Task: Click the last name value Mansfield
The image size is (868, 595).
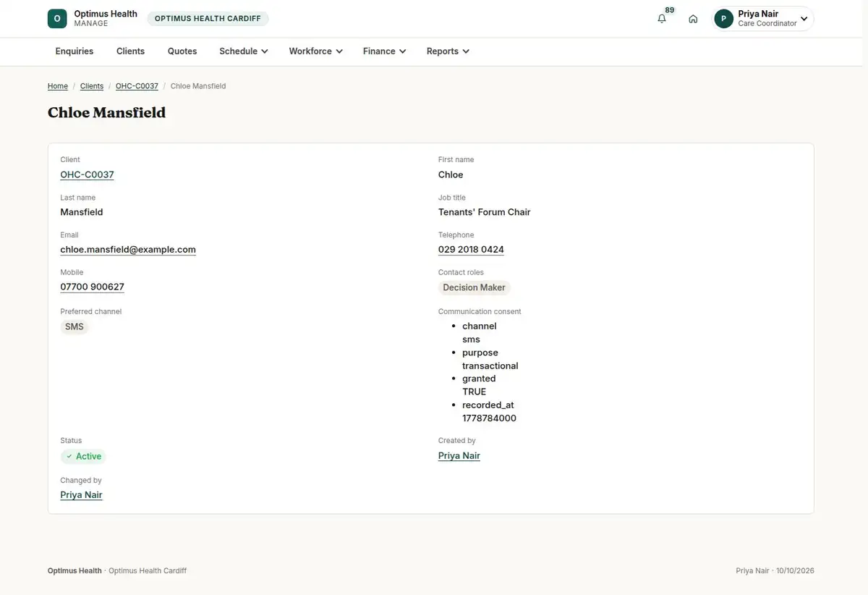Action: click(82, 212)
